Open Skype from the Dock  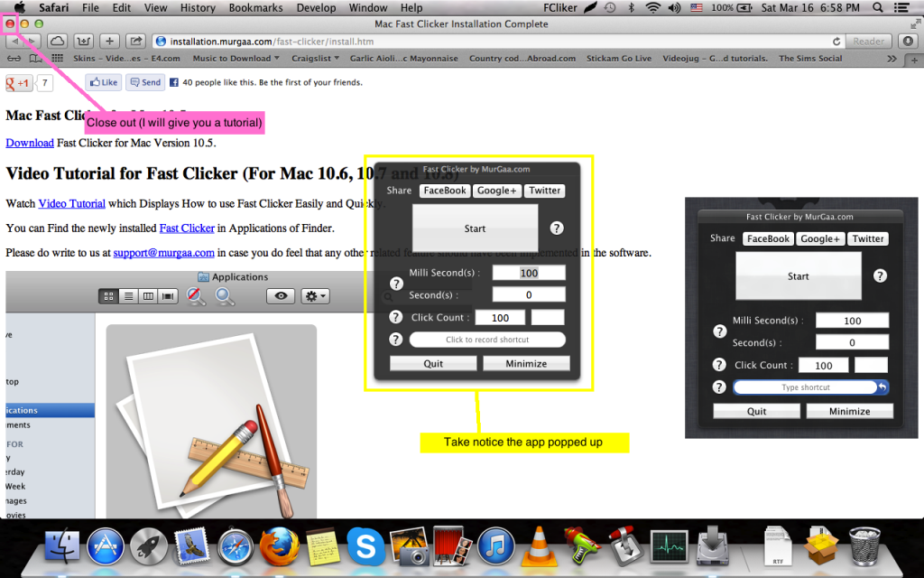point(365,546)
